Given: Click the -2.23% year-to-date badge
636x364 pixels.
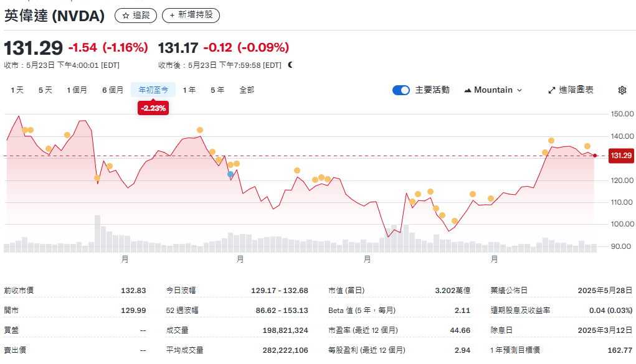Looking at the screenshot, I should tap(153, 108).
